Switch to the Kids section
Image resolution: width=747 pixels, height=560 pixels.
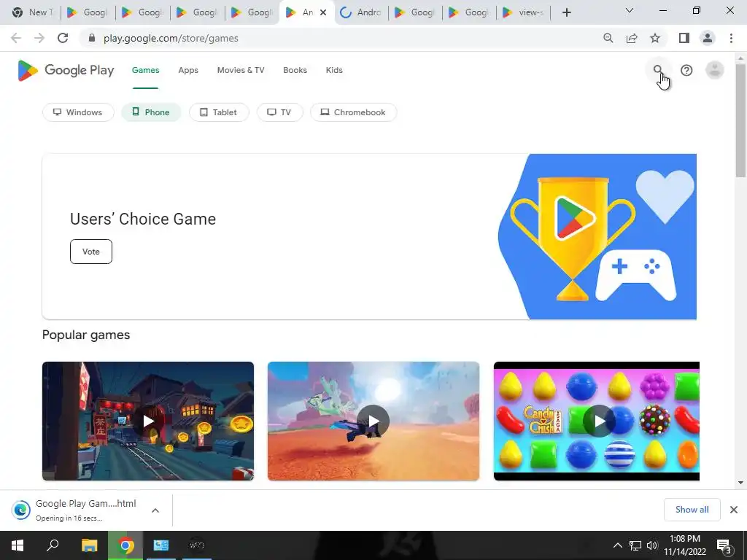[x=334, y=71]
